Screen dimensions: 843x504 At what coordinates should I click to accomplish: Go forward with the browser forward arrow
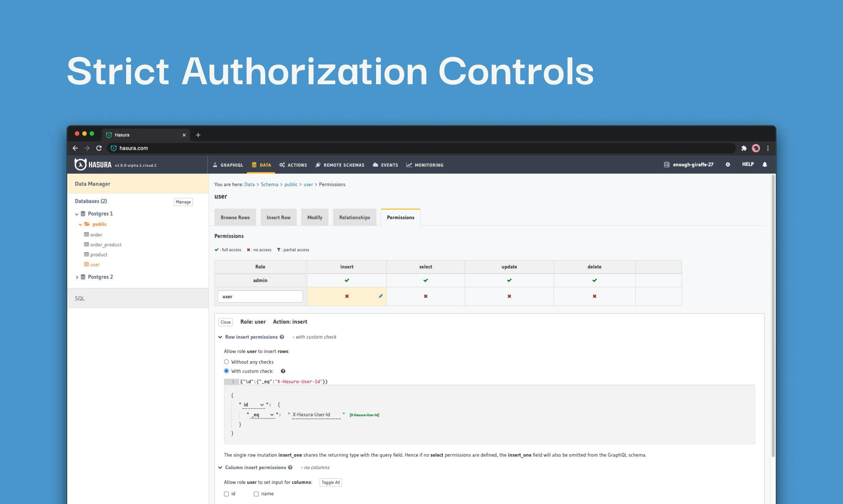(x=87, y=148)
